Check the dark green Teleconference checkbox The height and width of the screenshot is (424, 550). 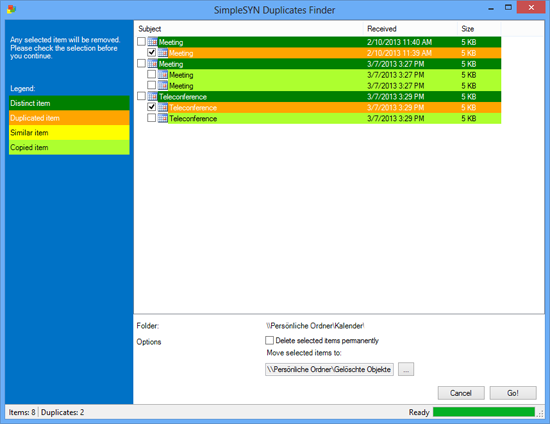pos(141,96)
